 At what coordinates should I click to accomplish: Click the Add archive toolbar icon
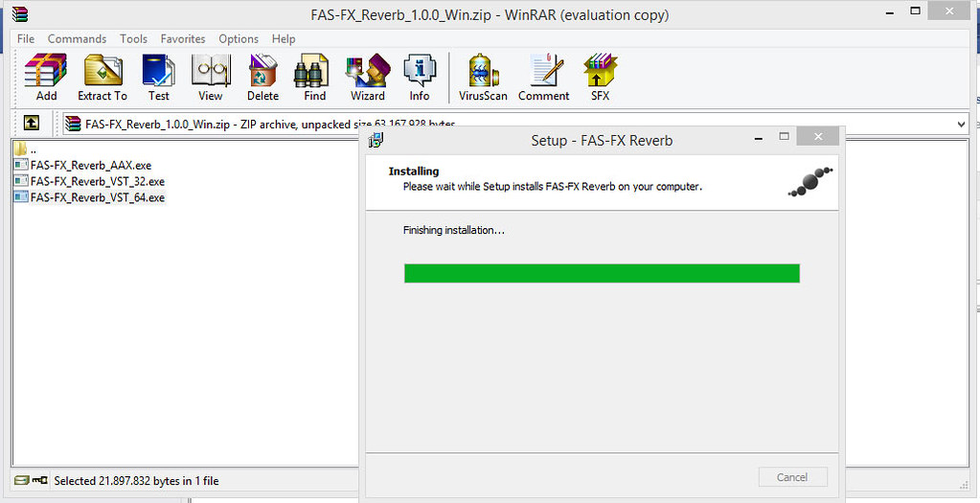click(x=46, y=77)
